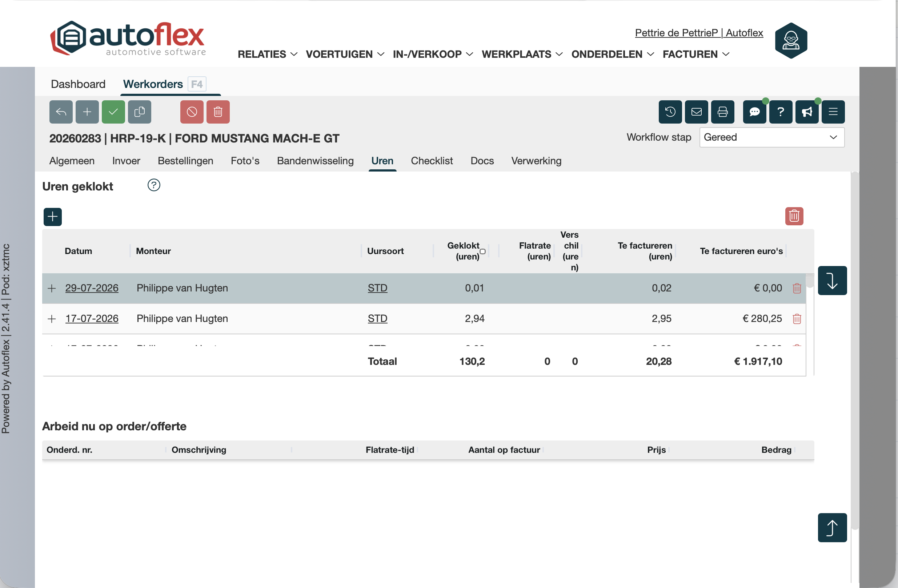Click the hours table scrollbar thumb

[x=809, y=280]
